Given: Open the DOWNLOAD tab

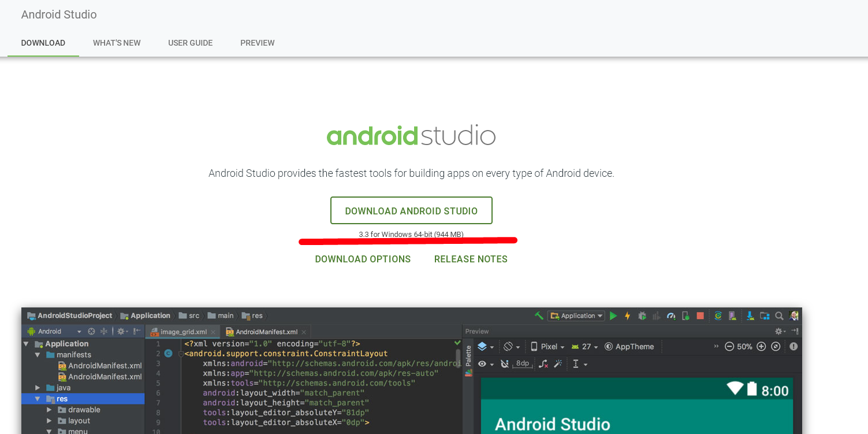Looking at the screenshot, I should (43, 43).
